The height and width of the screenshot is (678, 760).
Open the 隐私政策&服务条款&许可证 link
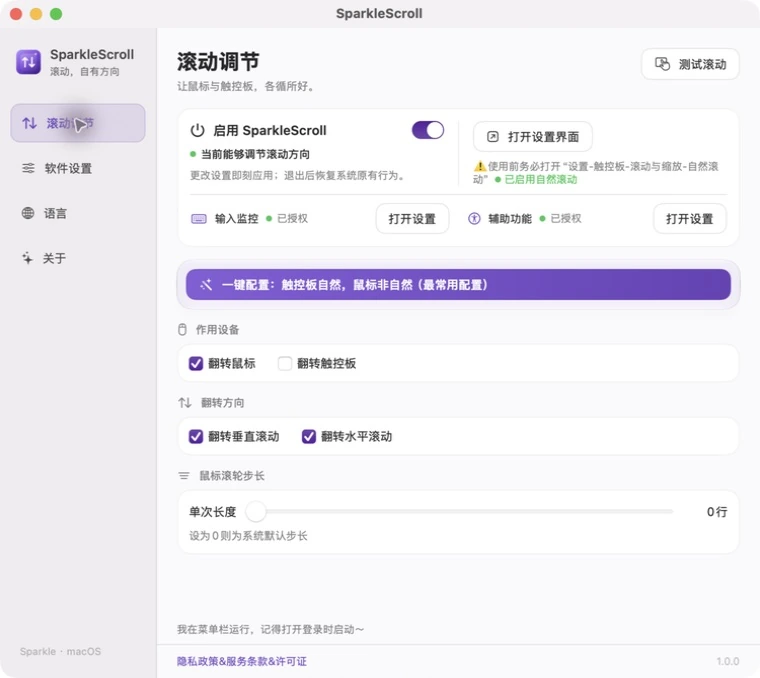click(x=242, y=662)
